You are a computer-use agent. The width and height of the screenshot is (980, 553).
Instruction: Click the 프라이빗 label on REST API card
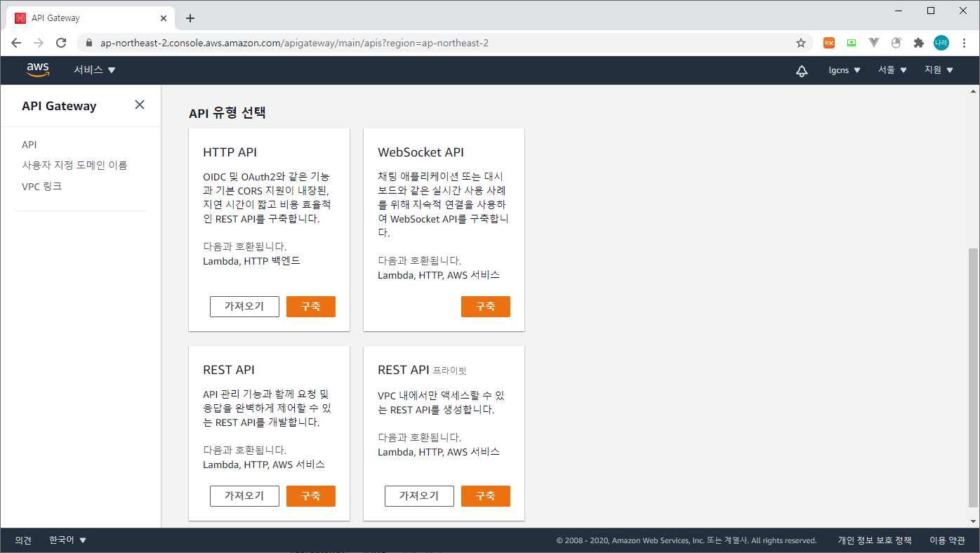coord(450,371)
